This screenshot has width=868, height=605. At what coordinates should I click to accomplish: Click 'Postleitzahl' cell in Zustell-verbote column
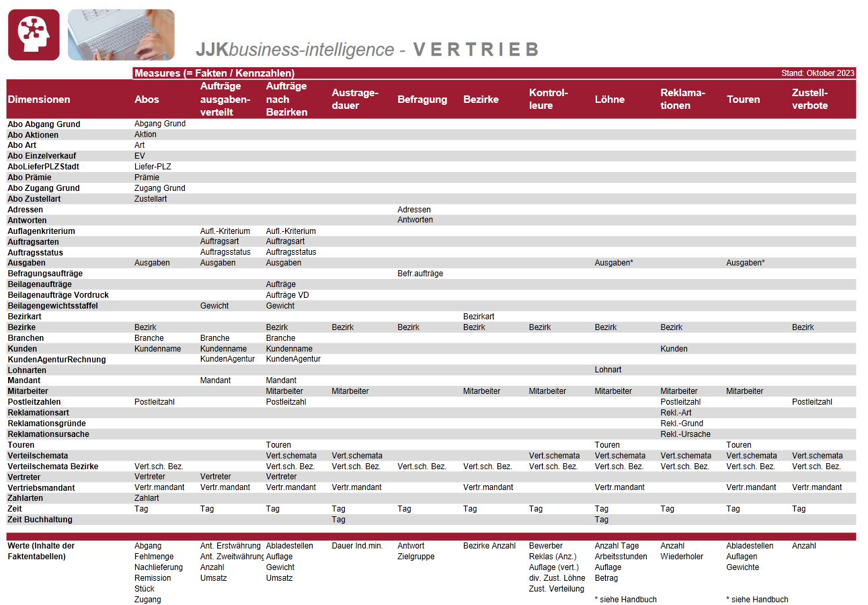pos(812,402)
